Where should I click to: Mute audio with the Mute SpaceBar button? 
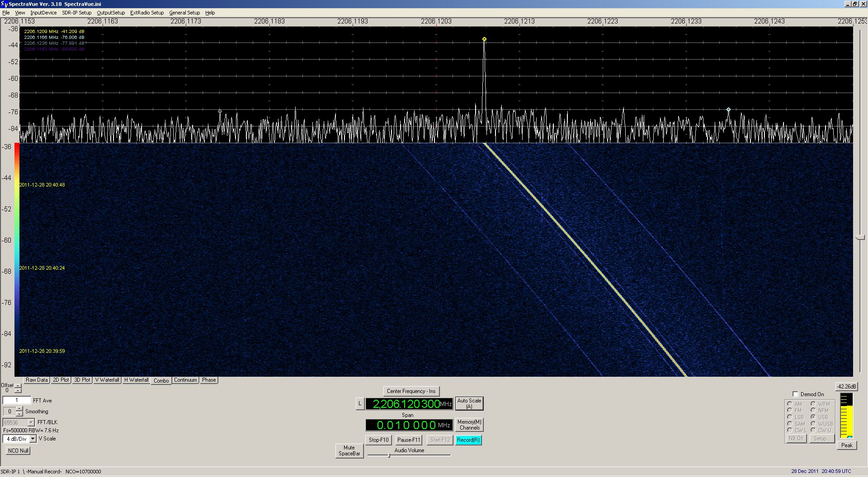[349, 450]
